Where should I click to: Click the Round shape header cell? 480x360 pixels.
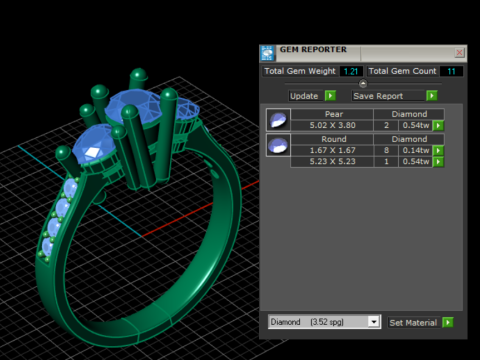tap(332, 139)
